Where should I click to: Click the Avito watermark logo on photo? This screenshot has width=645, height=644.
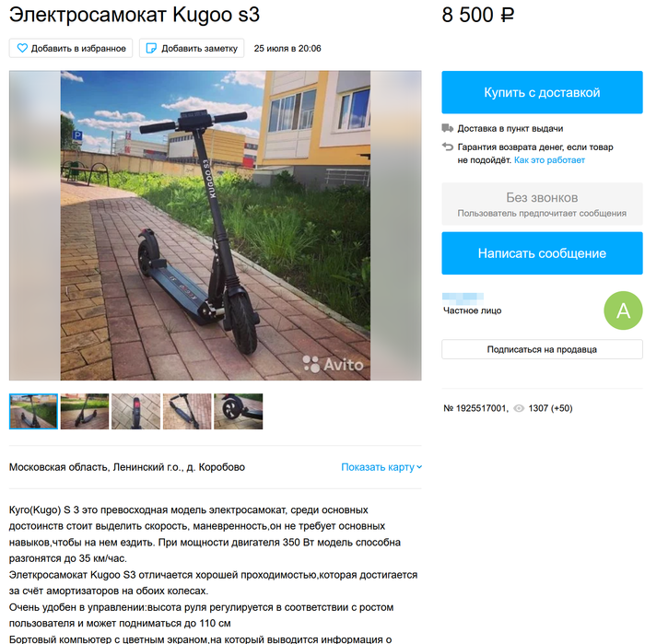334,364
